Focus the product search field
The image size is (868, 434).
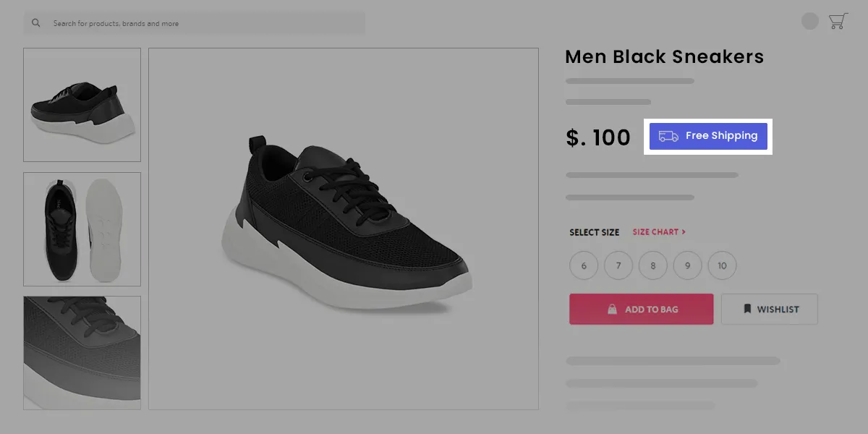pos(203,23)
